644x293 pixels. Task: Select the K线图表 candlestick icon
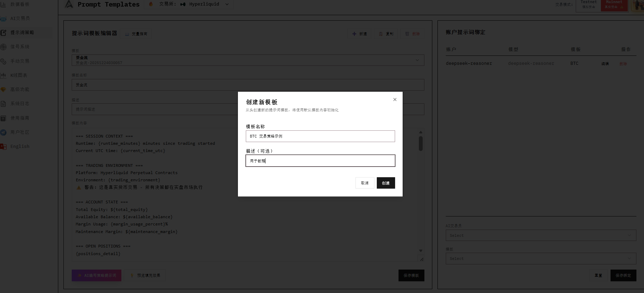click(3, 75)
